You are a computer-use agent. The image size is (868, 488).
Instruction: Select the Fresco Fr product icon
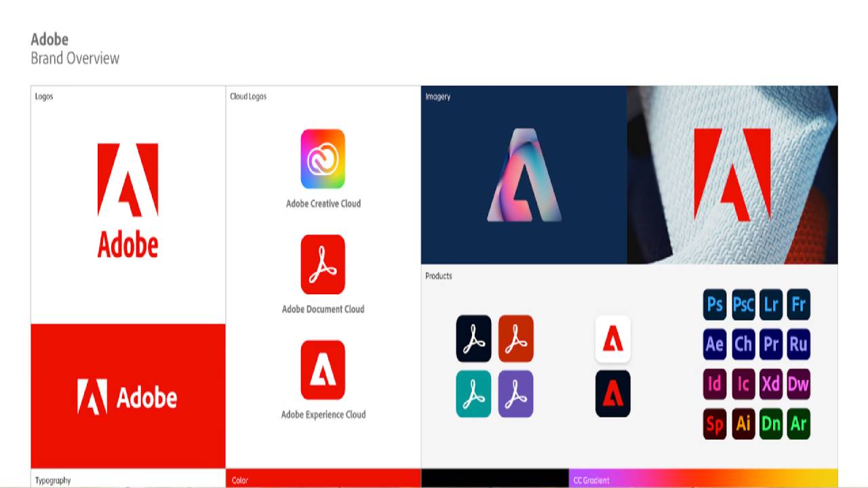799,304
